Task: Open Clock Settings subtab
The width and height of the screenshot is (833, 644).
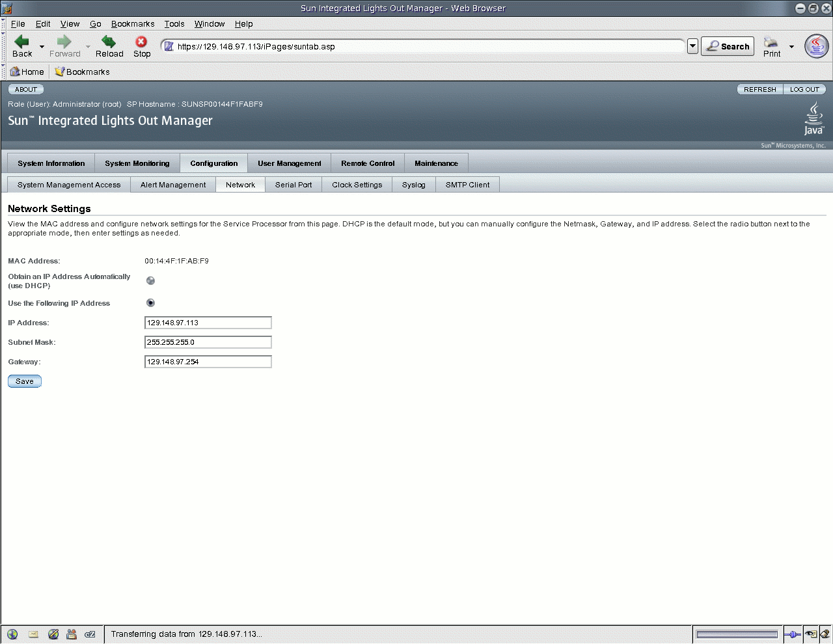Action: click(357, 185)
